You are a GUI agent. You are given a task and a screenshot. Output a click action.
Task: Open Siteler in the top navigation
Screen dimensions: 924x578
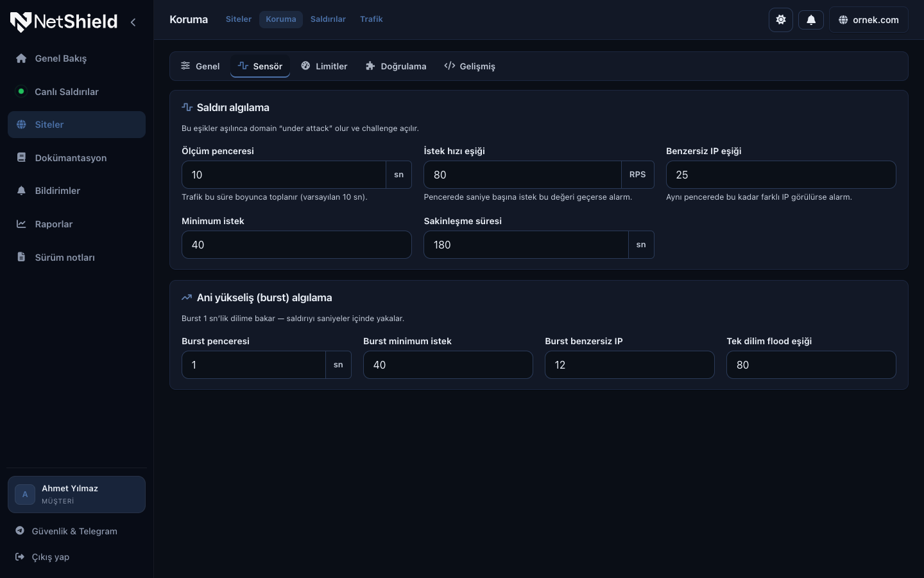239,19
